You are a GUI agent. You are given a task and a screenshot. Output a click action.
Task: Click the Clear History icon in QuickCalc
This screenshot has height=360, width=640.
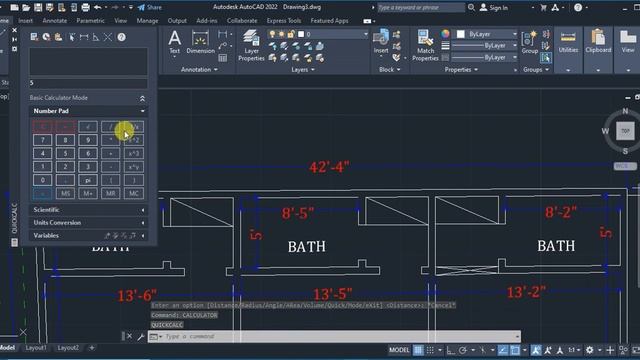[47, 37]
